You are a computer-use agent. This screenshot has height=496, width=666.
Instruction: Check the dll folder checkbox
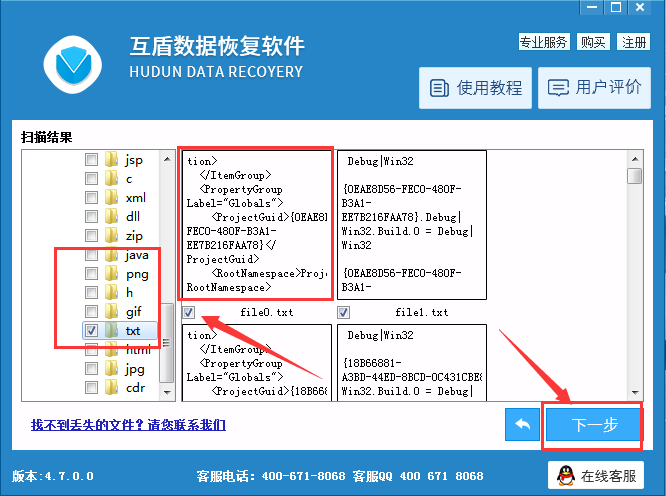coord(91,216)
